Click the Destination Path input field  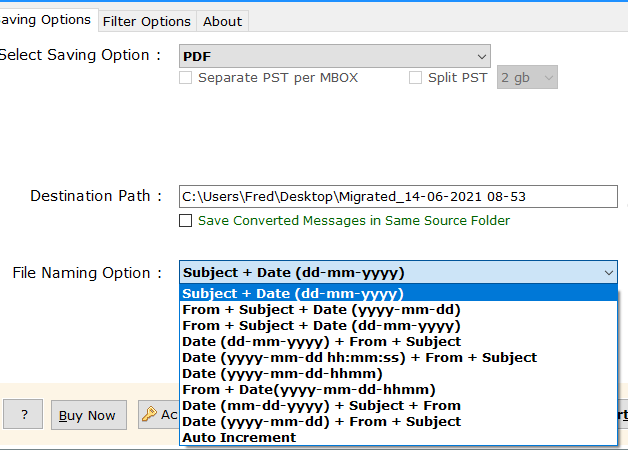pyautogui.click(x=398, y=197)
